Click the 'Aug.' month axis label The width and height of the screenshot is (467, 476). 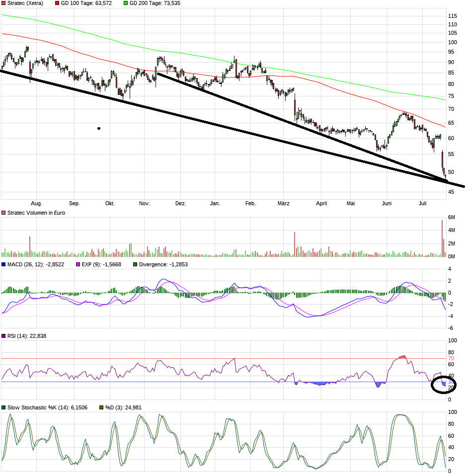[x=36, y=204]
